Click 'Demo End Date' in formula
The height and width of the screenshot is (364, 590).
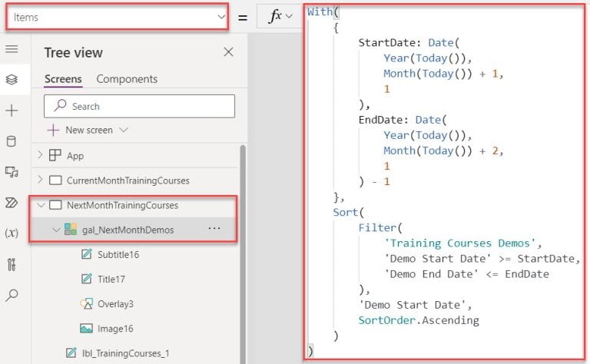point(431,274)
